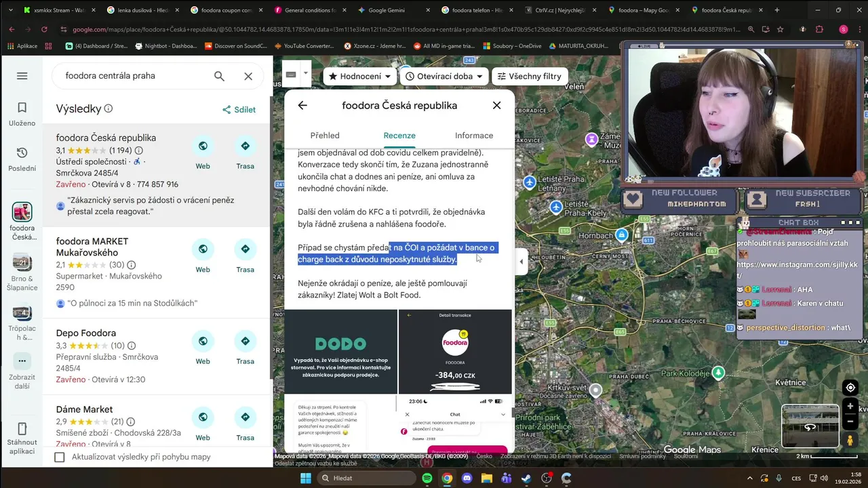Open the Street View layer thumbnail
This screenshot has height=488, width=868.
(x=810, y=426)
